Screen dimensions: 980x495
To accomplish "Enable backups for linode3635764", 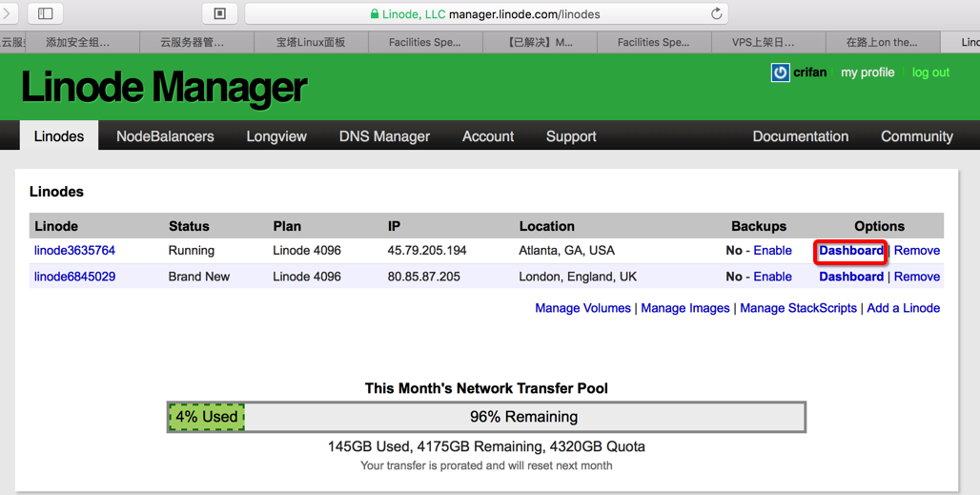I will (x=772, y=250).
